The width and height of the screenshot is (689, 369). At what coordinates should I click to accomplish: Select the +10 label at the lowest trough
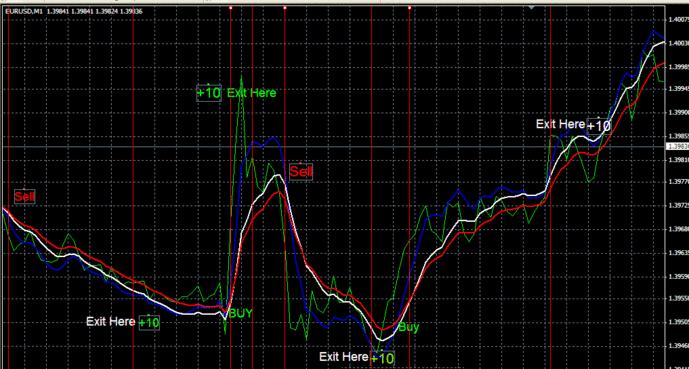tap(383, 358)
